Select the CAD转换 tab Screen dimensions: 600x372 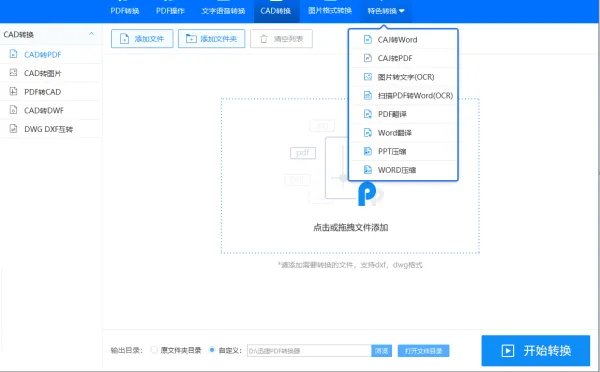point(276,11)
